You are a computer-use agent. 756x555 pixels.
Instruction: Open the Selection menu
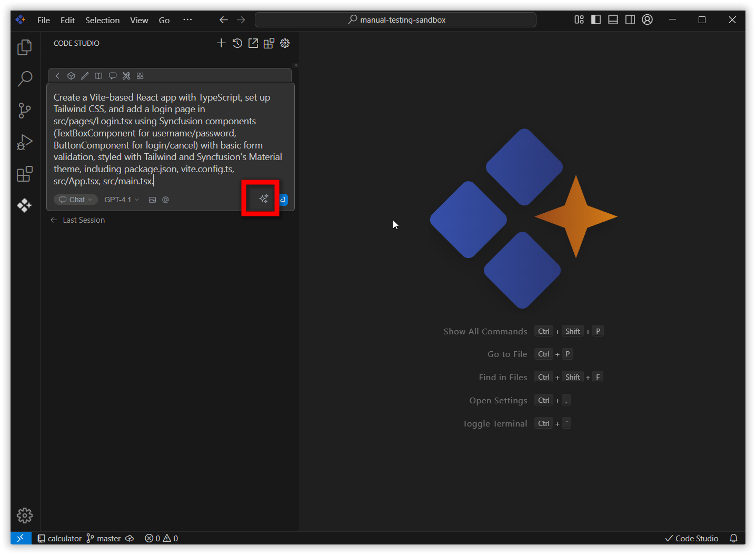coord(102,20)
